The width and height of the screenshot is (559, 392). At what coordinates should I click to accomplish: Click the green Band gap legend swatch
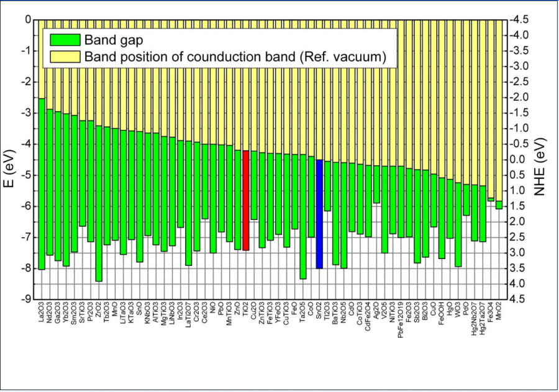[65, 40]
